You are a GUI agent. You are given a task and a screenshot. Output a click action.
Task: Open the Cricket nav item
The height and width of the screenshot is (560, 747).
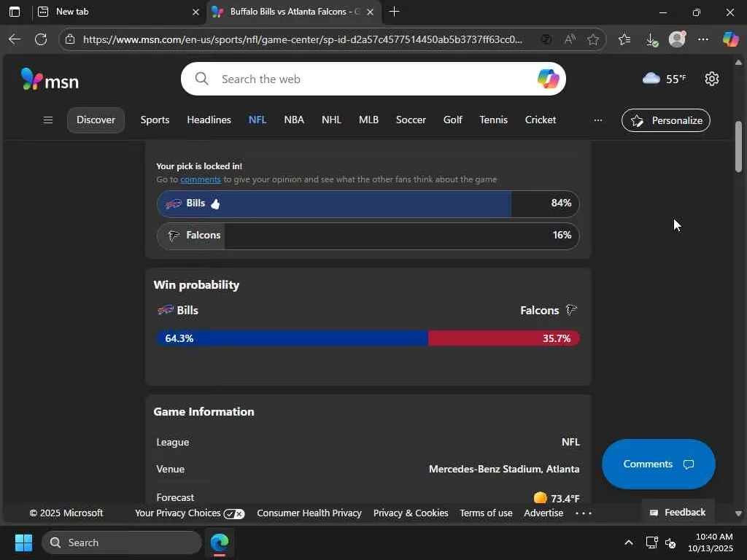[x=541, y=120]
